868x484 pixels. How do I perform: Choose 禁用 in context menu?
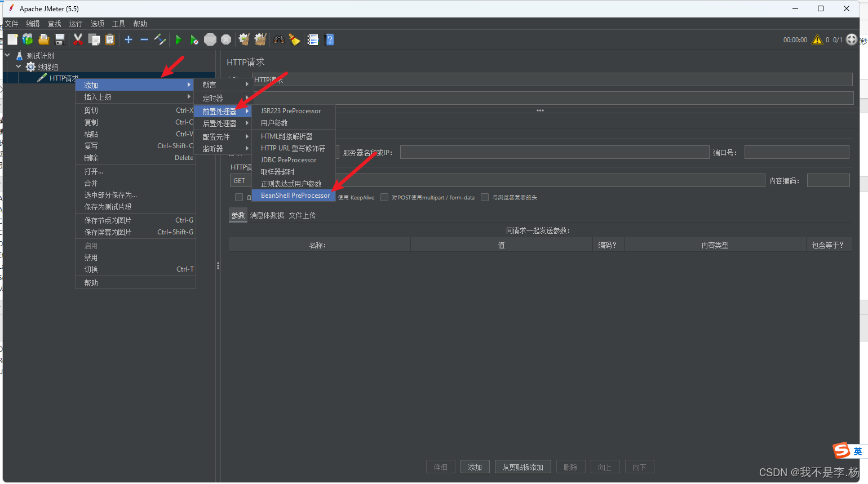(135, 257)
